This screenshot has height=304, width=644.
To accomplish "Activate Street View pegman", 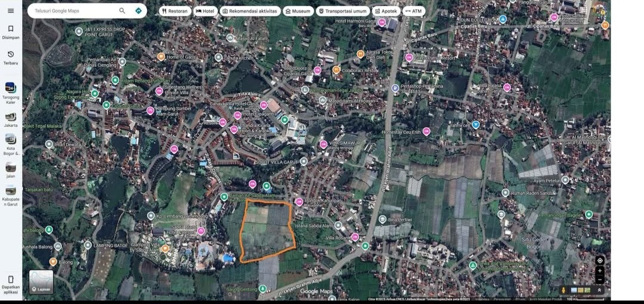I will click(x=563, y=290).
